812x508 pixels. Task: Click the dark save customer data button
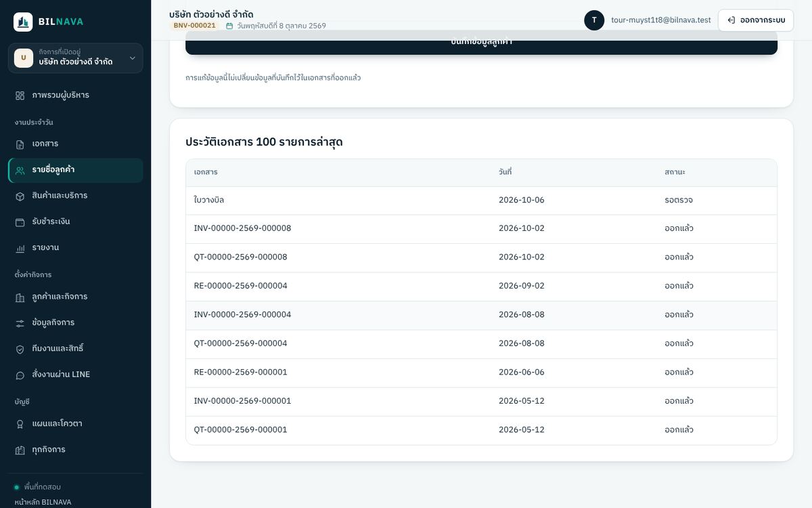click(x=481, y=43)
